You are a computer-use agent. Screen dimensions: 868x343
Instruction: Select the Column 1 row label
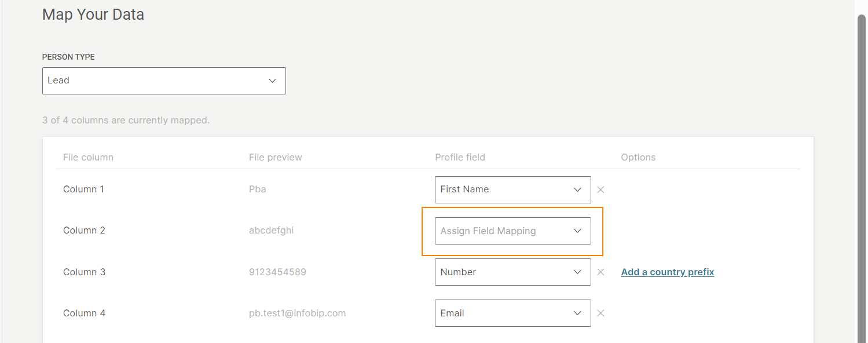83,189
